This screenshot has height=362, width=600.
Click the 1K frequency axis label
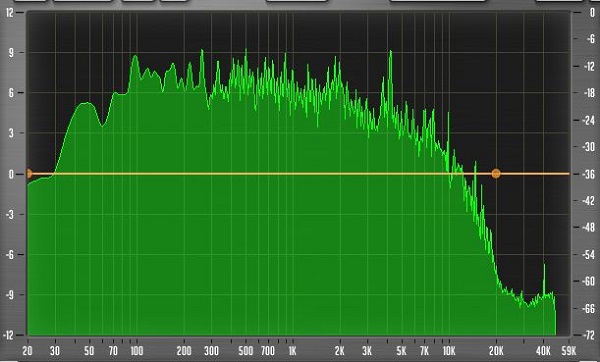point(292,351)
